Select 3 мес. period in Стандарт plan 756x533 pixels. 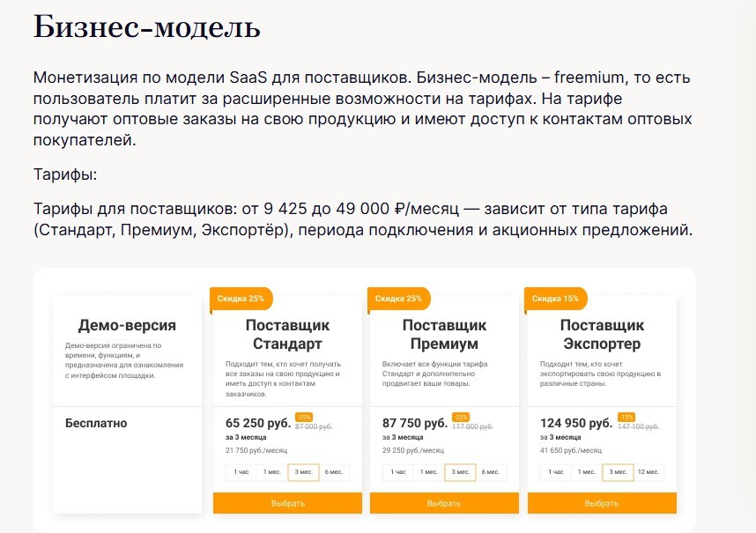(303, 472)
